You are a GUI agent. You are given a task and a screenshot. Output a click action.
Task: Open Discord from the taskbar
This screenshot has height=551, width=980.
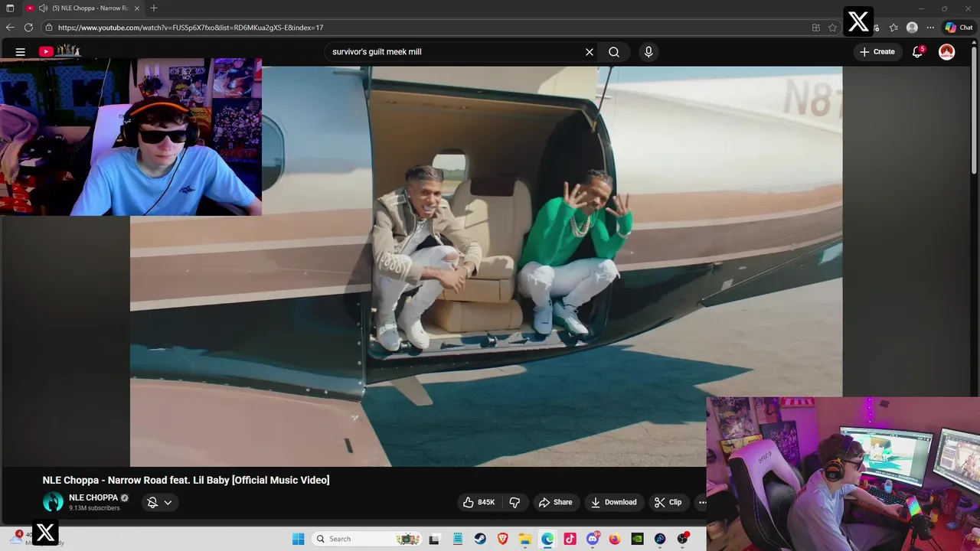tap(593, 539)
